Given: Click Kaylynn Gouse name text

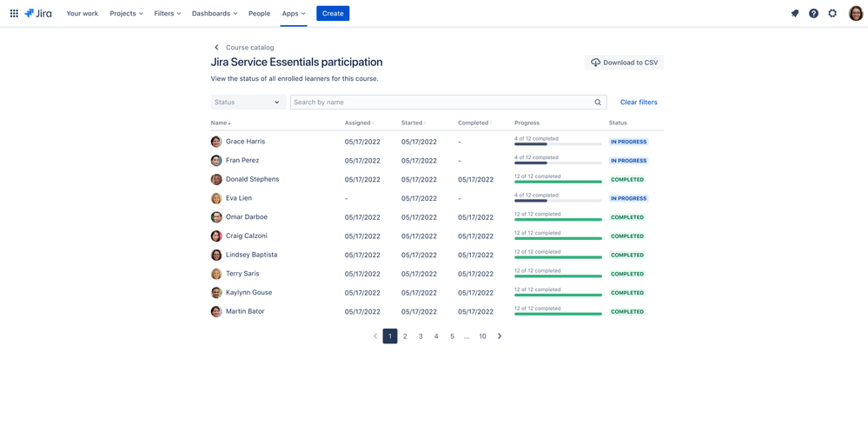Looking at the screenshot, I should (249, 293).
